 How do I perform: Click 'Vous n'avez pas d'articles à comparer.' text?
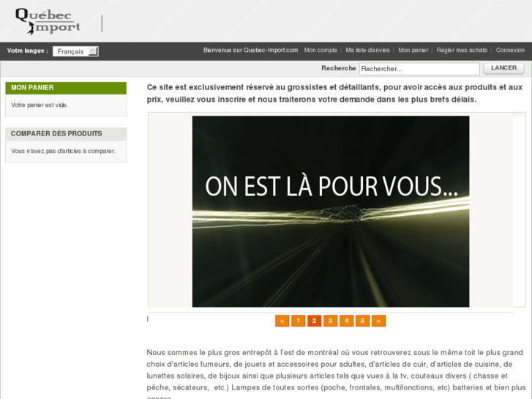pyautogui.click(x=63, y=151)
